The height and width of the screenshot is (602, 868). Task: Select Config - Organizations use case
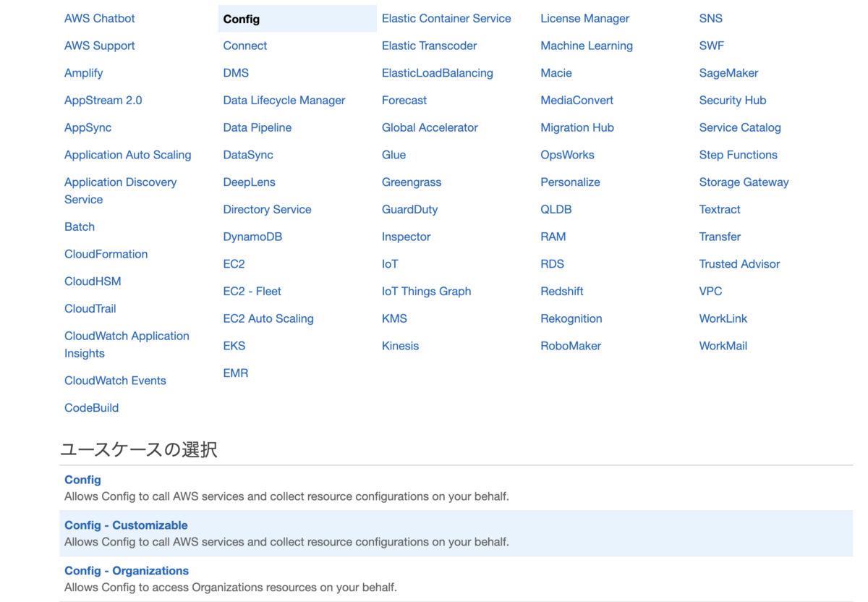click(x=456, y=579)
